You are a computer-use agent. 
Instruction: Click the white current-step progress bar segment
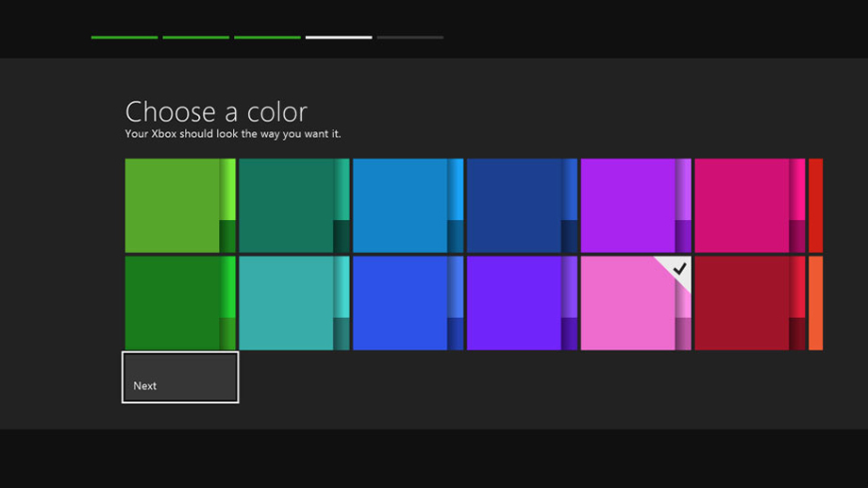click(x=339, y=38)
